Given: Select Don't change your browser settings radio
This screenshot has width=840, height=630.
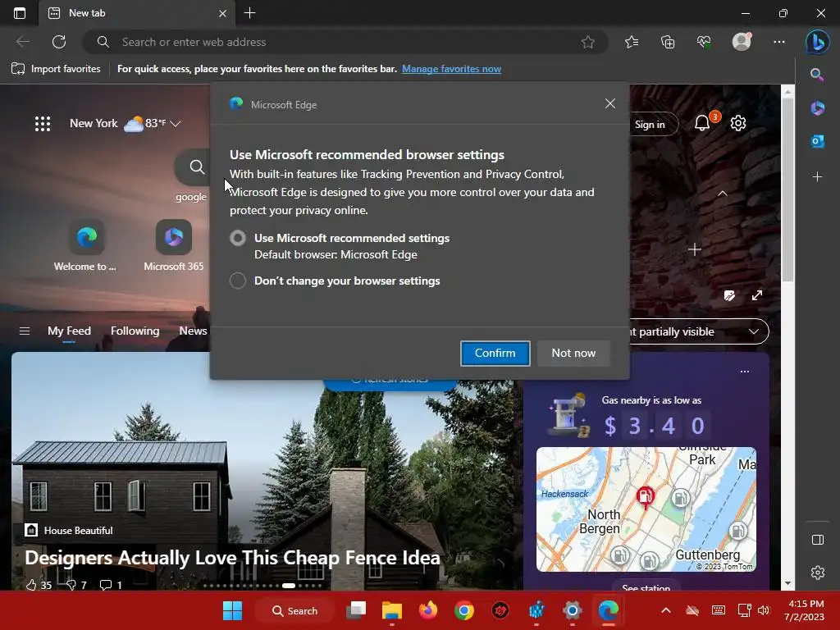Looking at the screenshot, I should coord(238,281).
